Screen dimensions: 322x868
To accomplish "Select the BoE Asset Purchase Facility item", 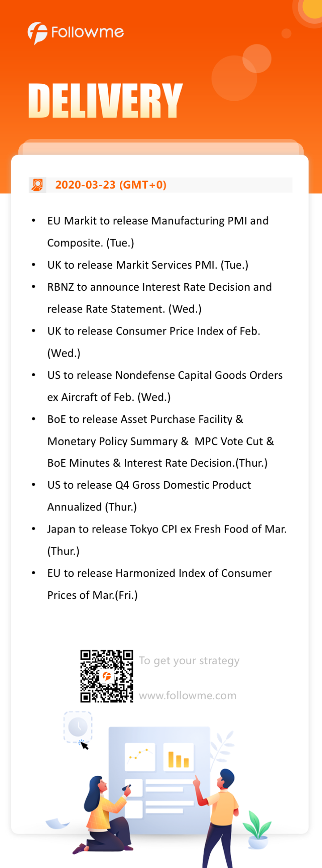I will [x=161, y=441].
